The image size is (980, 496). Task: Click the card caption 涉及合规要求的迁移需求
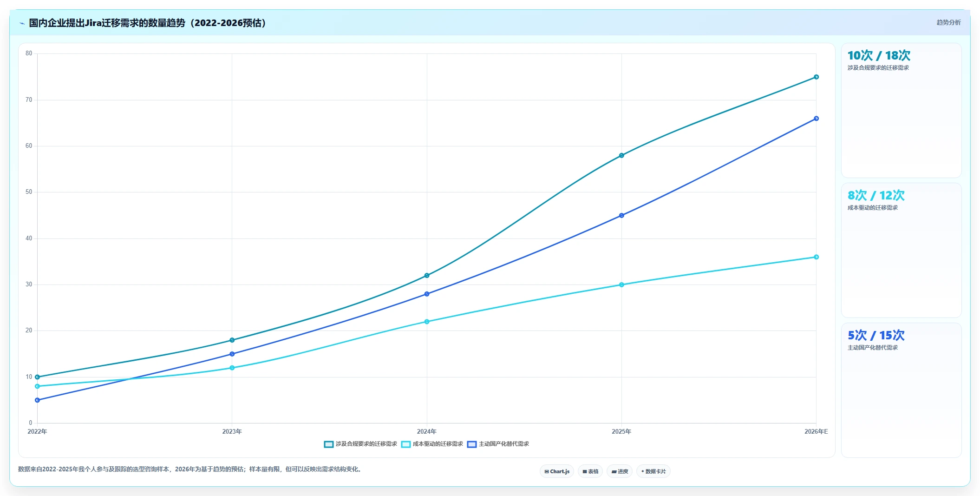tap(878, 68)
